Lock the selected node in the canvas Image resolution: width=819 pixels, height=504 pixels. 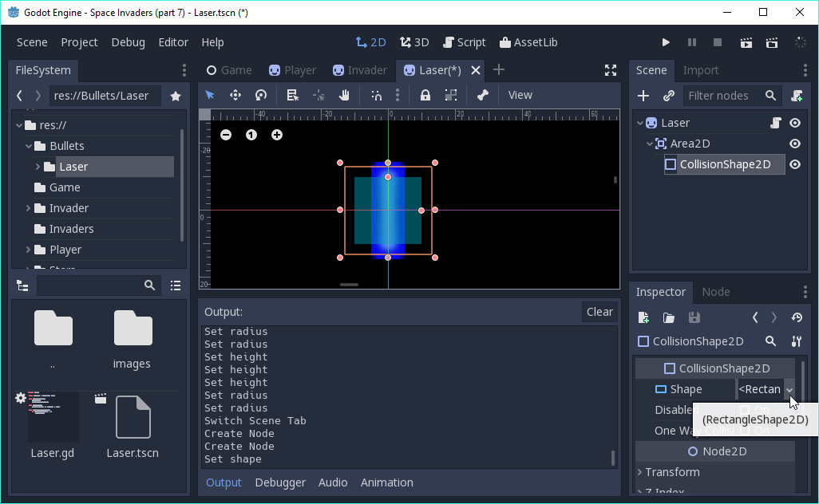[425, 95]
